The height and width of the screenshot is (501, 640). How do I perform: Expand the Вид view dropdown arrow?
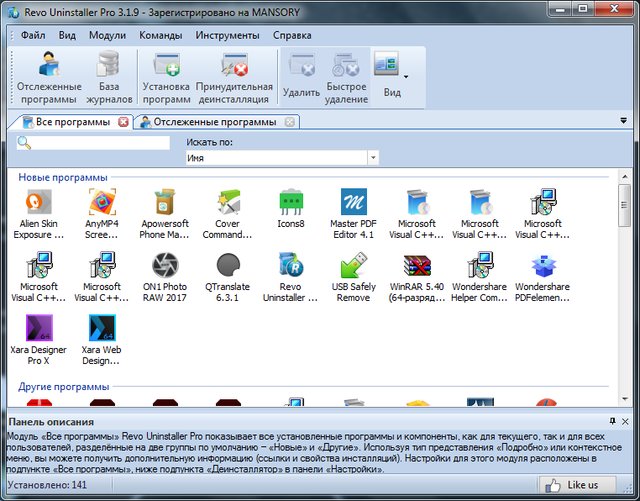(406, 76)
